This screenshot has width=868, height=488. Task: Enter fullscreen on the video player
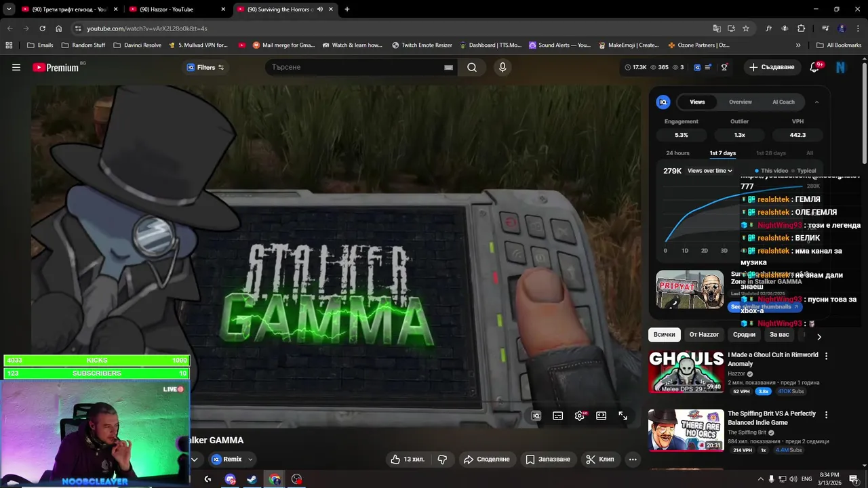click(623, 415)
